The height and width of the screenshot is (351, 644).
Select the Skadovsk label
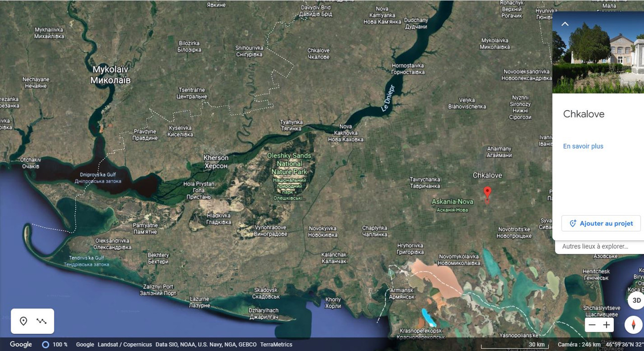[x=266, y=293]
